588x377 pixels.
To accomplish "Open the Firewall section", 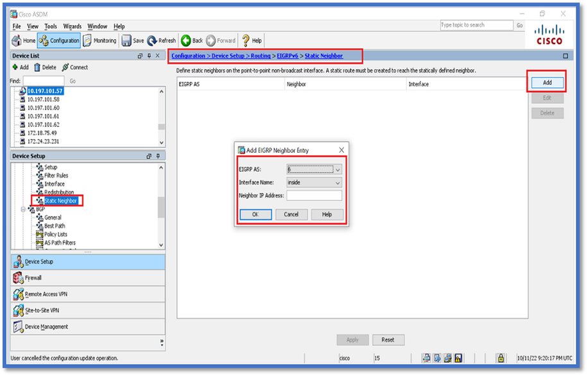I will (x=88, y=278).
